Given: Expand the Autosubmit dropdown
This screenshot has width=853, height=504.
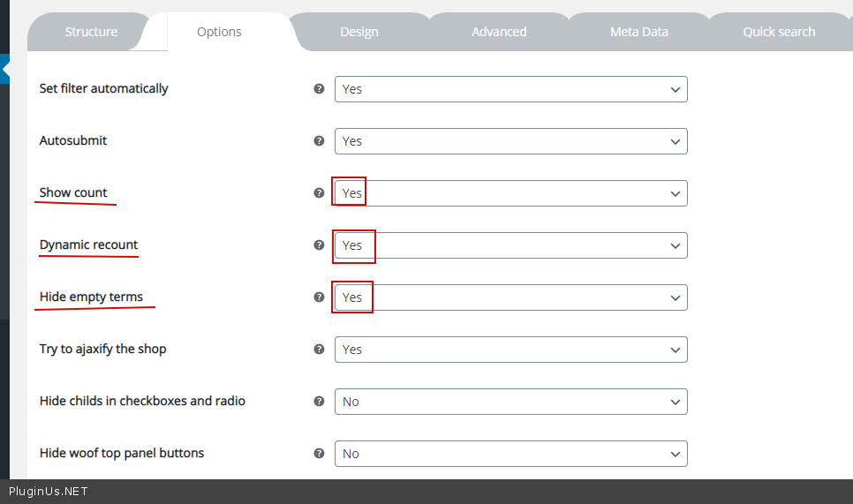Looking at the screenshot, I should 510,141.
